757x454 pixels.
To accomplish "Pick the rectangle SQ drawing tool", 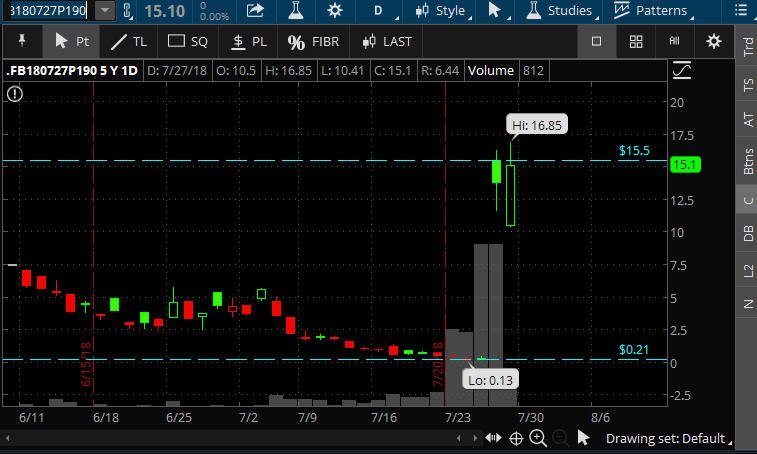I will [187, 42].
